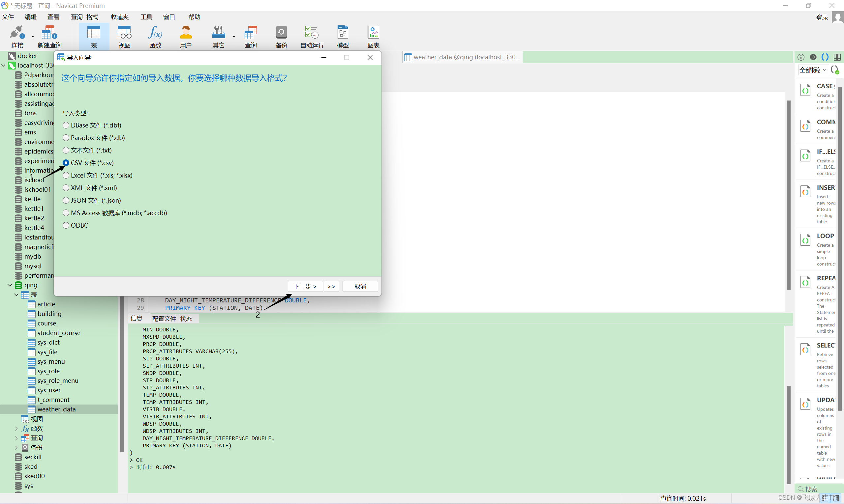The width and height of the screenshot is (844, 504).
Task: Select Excel 文件 (*.xls; *.xlsx) radio button
Action: tap(65, 175)
